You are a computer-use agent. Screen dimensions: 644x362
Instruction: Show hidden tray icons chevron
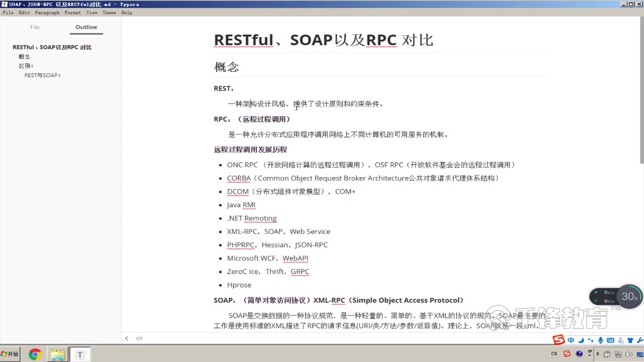tap(597, 354)
